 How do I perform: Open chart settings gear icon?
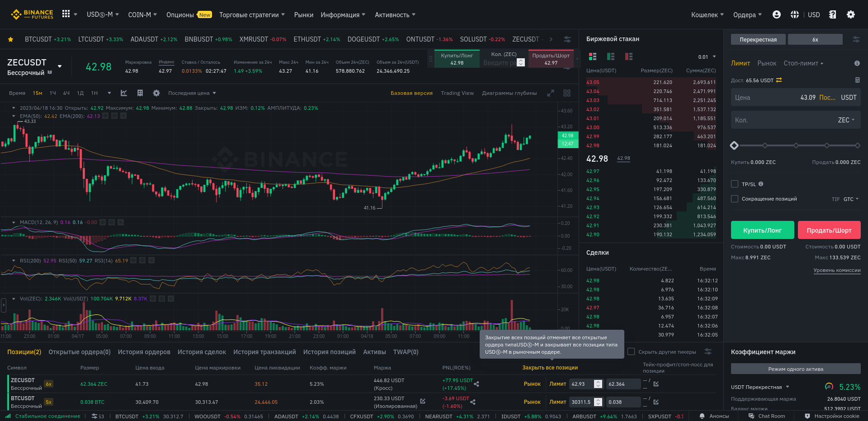coord(156,93)
